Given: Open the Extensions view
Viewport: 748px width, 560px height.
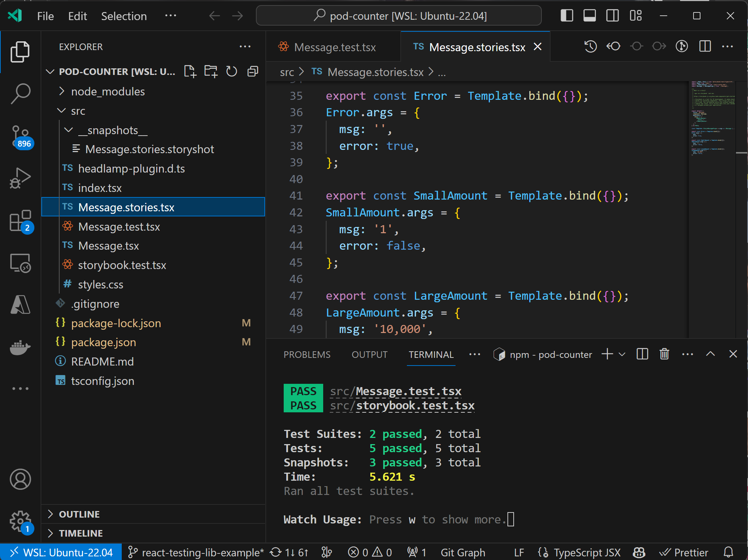Looking at the screenshot, I should tap(20, 220).
